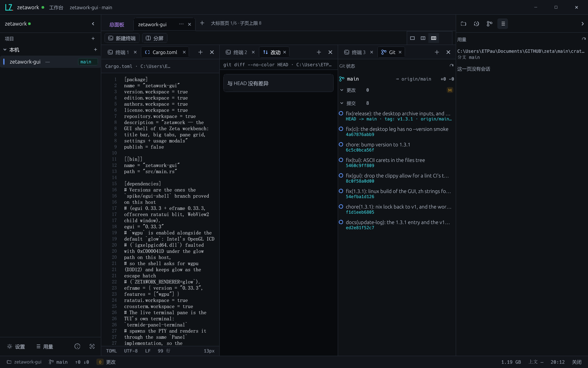Viewport: 588px width, 368px height.
Task: Click 关闭 in the status bar
Action: (577, 362)
